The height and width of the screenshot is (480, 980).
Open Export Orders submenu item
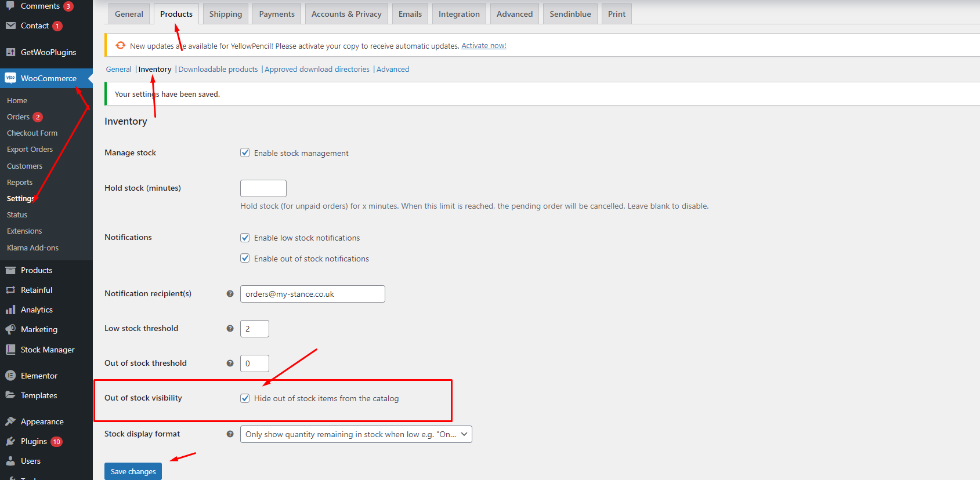(30, 149)
